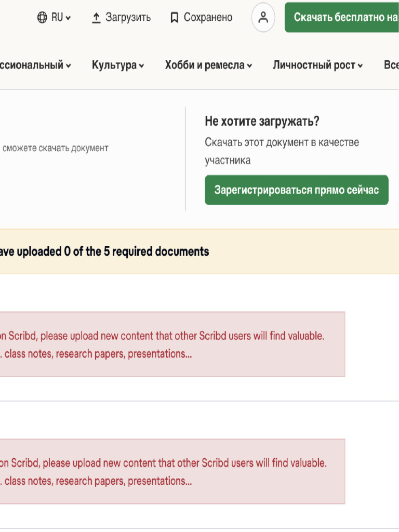Image resolution: width=399 pixels, height=532 pixels.
Task: Open the partially visible ссиональный category menu
Action: 31,65
